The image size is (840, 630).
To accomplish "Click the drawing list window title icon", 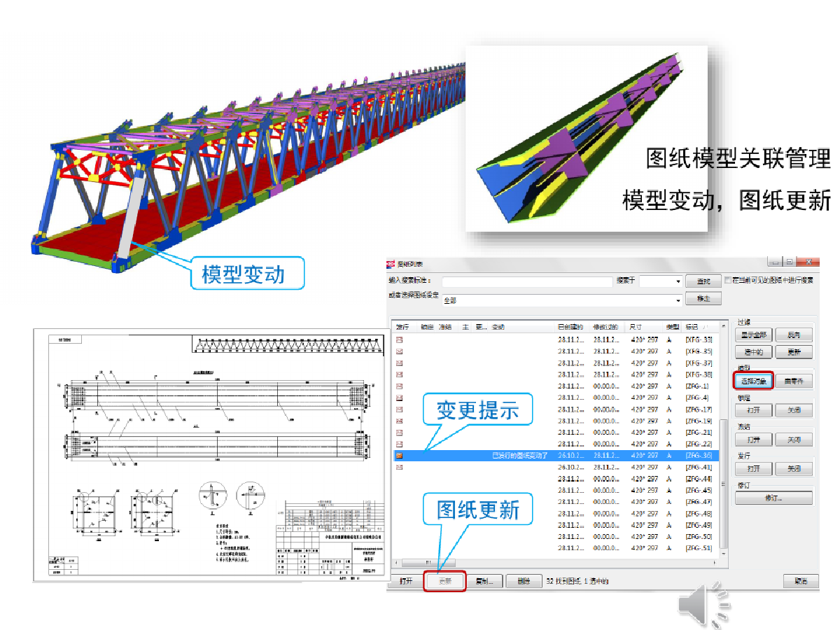I will click(x=392, y=264).
